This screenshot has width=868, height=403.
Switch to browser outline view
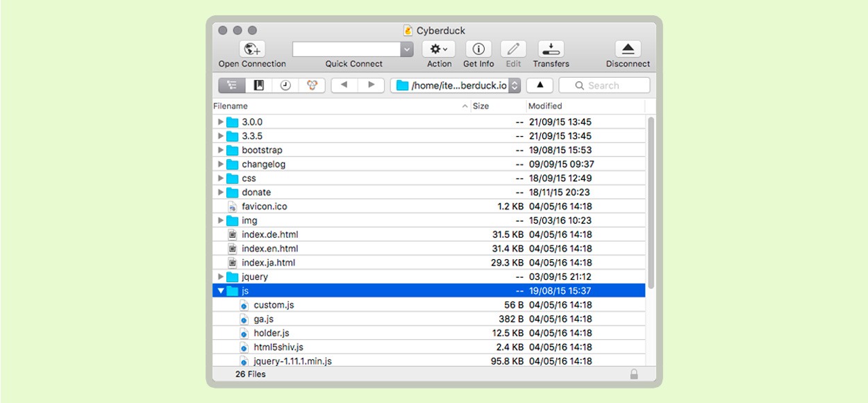click(232, 85)
